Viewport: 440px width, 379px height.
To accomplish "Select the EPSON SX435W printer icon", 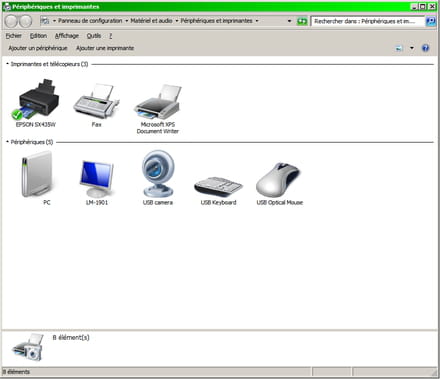I will (x=36, y=100).
